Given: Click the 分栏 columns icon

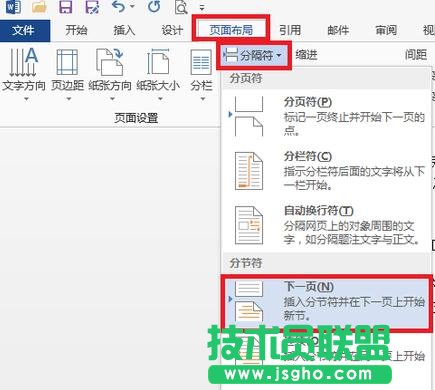Looking at the screenshot, I should pos(201,63).
